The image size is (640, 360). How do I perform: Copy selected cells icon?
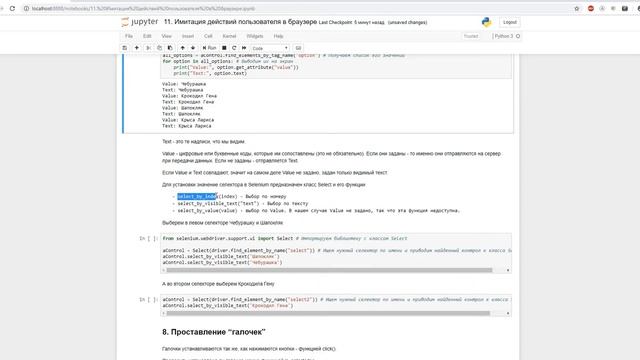160,48
